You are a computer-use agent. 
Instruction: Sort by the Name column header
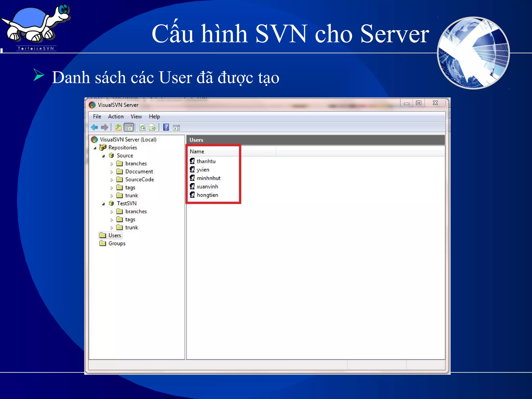231,151
